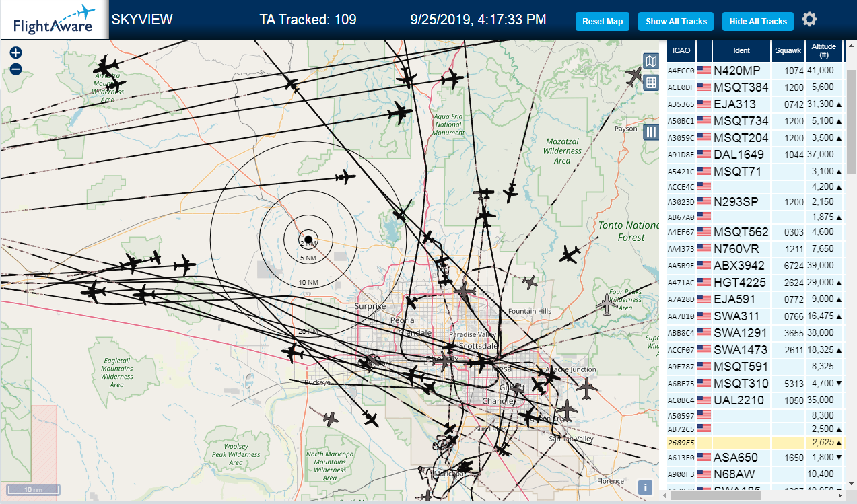Select ICAO A50597 row

point(754,415)
